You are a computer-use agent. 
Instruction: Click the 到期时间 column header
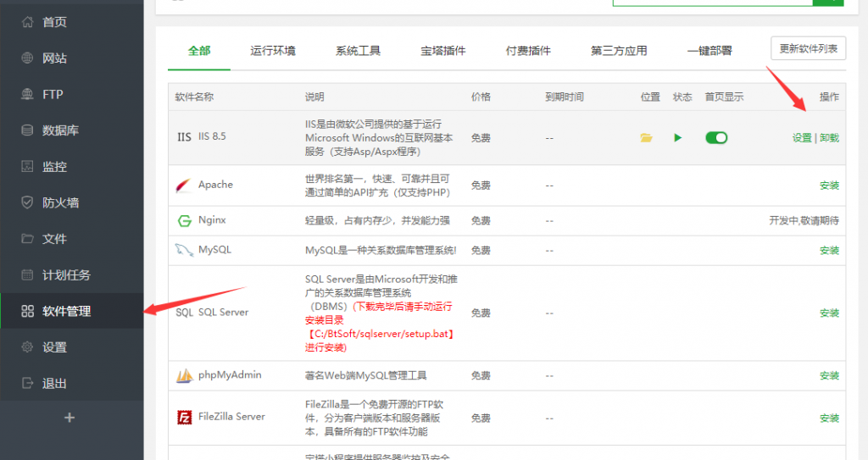565,97
